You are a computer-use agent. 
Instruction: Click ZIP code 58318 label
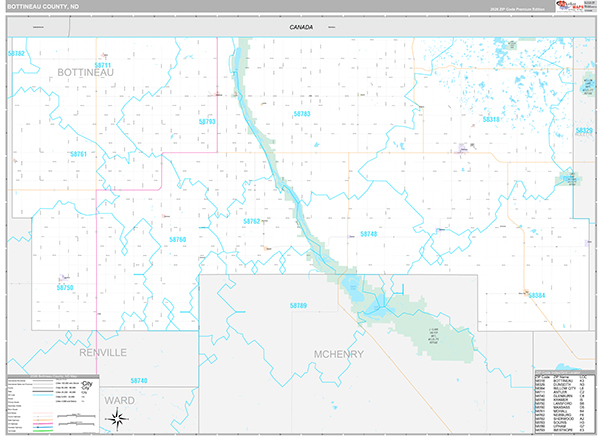click(x=491, y=119)
